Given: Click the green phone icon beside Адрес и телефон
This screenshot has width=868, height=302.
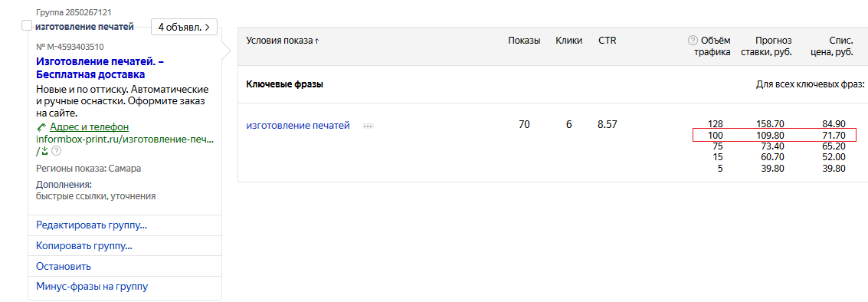Looking at the screenshot, I should click(41, 127).
